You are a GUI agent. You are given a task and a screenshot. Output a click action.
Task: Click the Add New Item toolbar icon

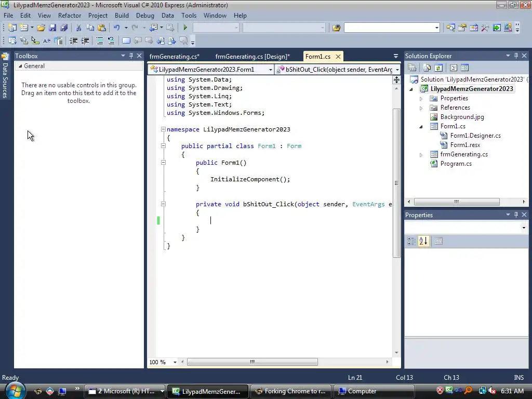[24, 28]
